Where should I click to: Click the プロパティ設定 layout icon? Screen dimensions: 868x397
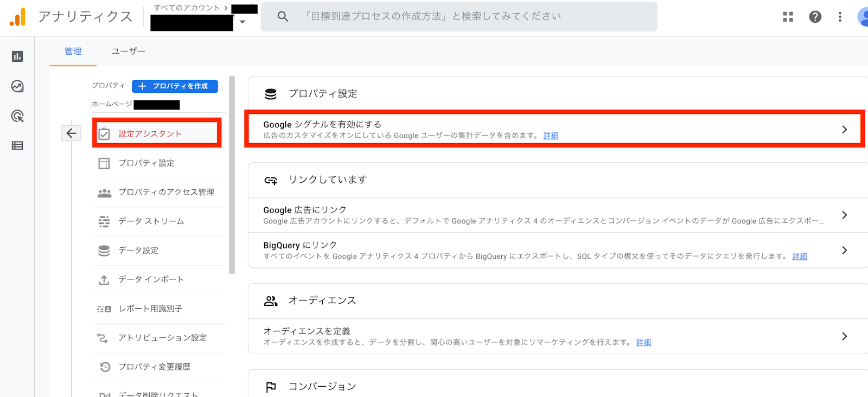[x=104, y=163]
